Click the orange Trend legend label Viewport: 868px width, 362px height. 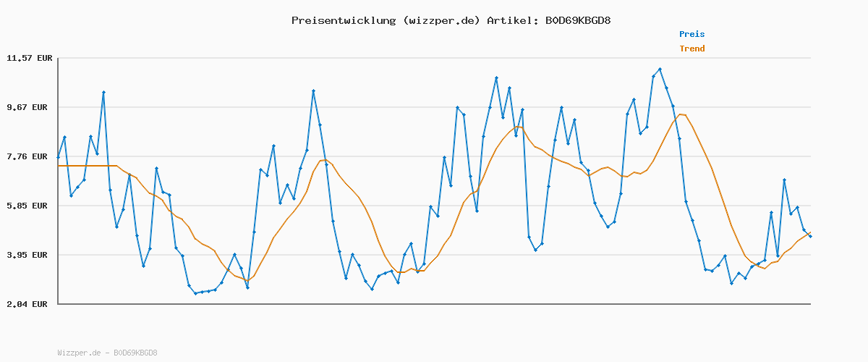coord(692,49)
